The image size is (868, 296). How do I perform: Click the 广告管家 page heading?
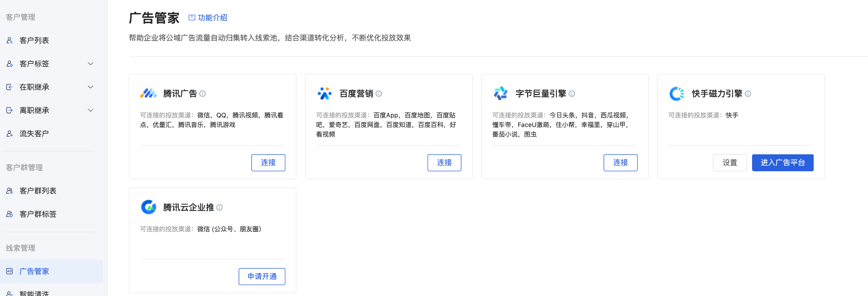[x=154, y=18]
